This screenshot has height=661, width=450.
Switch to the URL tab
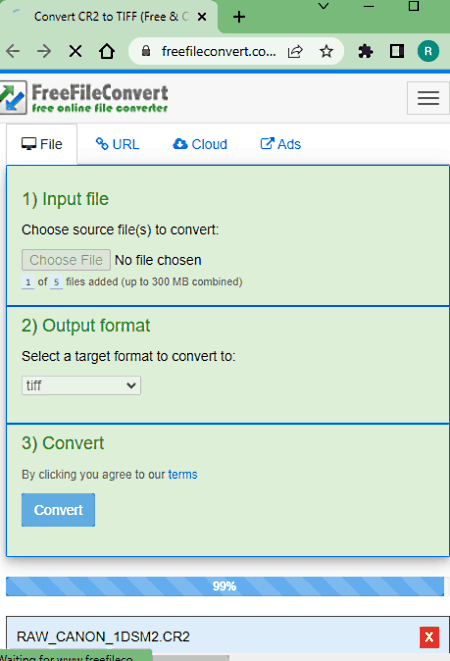tap(117, 144)
